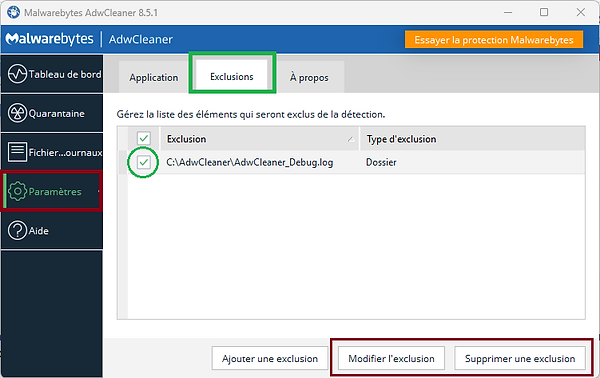Maximize the AdwCleaner window
The width and height of the screenshot is (600, 378).
click(544, 12)
